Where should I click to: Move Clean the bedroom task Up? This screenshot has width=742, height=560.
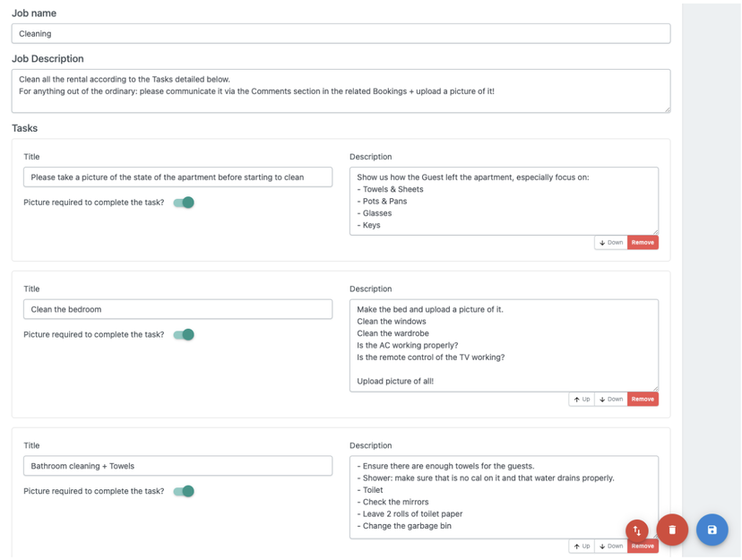[582, 400]
